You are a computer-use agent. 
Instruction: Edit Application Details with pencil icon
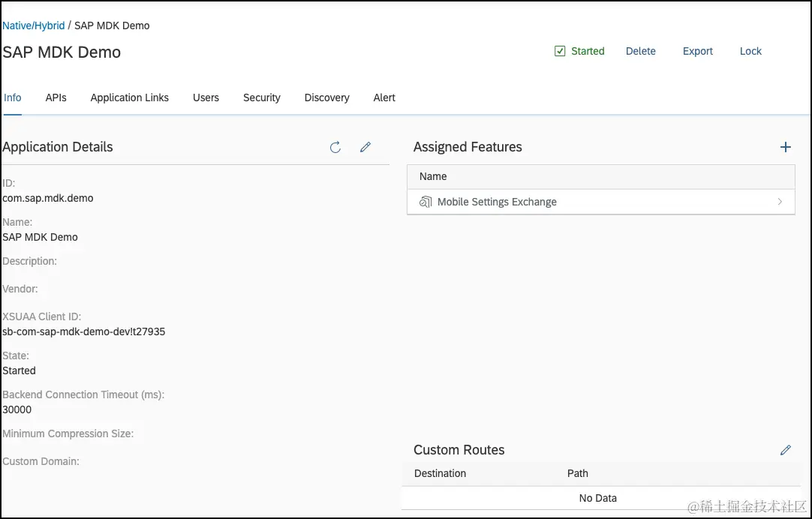click(365, 147)
